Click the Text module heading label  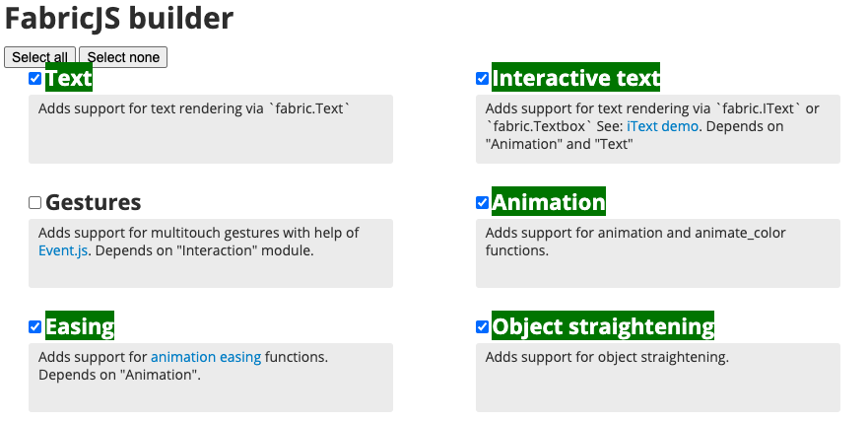(69, 78)
